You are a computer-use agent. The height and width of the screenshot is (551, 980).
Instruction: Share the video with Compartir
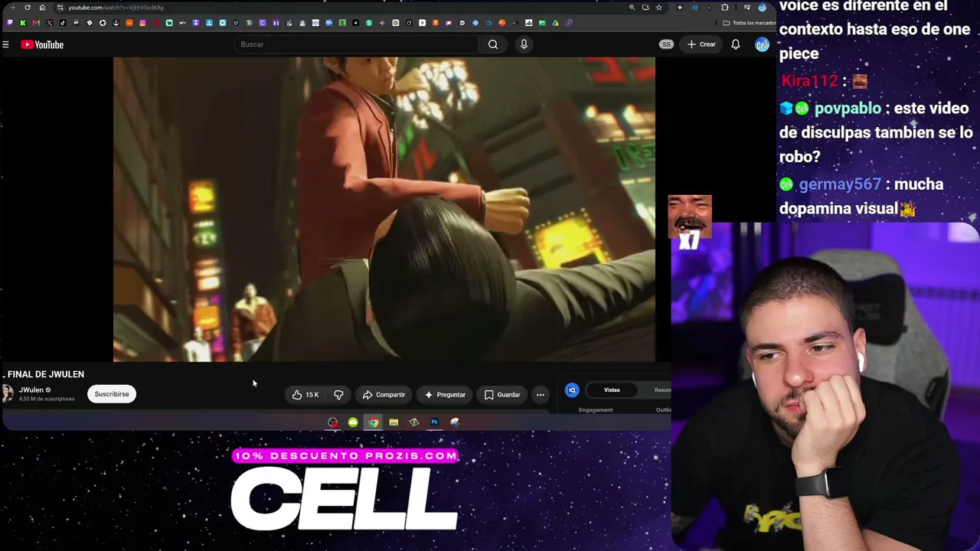click(x=384, y=395)
